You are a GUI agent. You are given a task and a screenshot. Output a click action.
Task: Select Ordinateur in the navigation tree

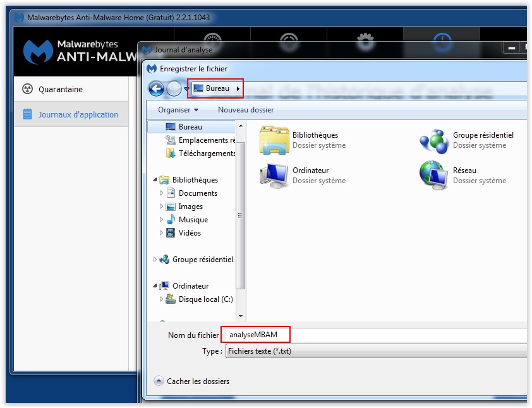(184, 286)
